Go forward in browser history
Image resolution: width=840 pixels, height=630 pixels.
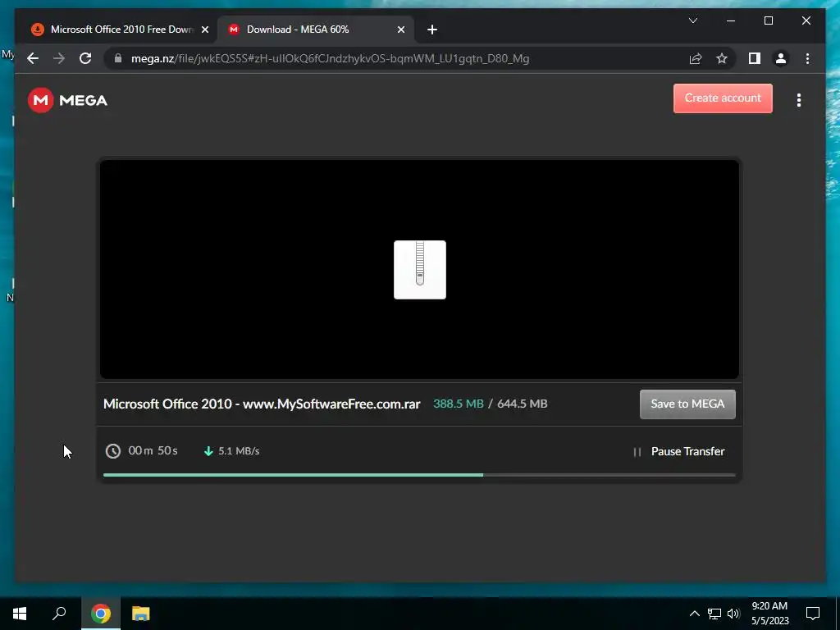point(59,58)
